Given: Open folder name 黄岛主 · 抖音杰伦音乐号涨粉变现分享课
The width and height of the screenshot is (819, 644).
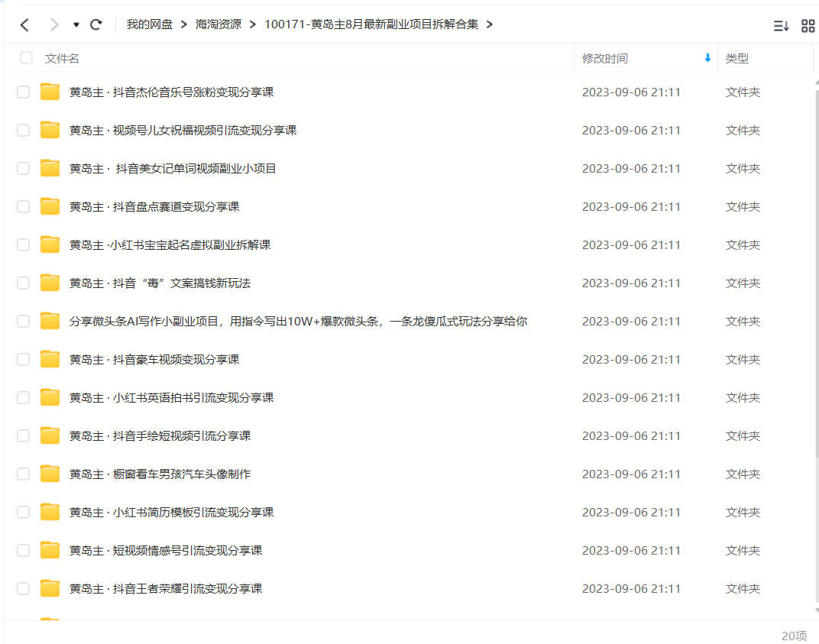Looking at the screenshot, I should click(x=172, y=92).
